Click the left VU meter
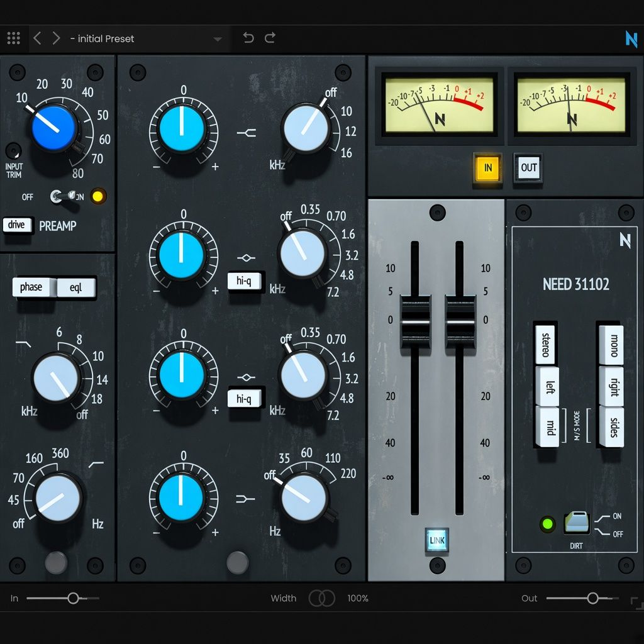Viewport: 644px width, 644px height. point(440,104)
